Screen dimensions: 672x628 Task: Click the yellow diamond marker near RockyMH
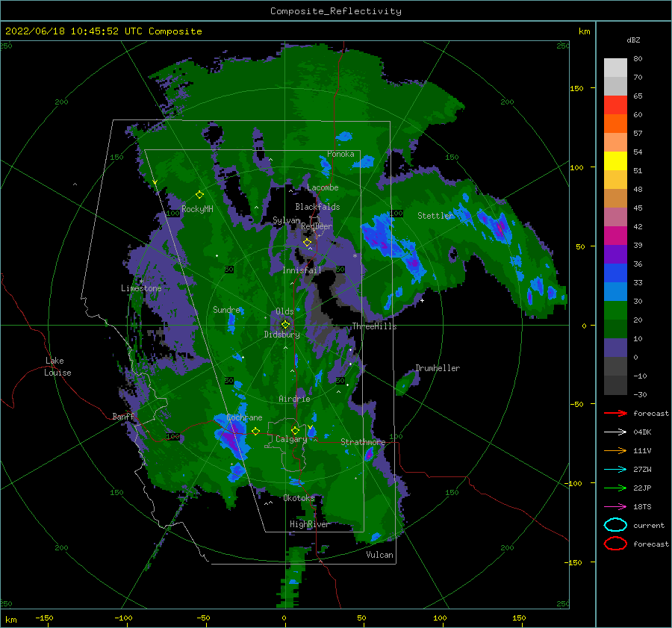click(x=199, y=195)
